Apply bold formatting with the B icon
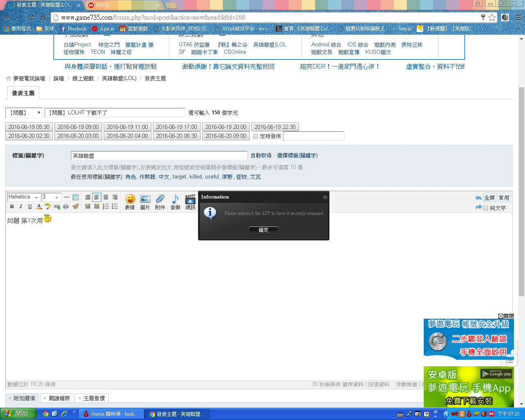 tap(11, 206)
